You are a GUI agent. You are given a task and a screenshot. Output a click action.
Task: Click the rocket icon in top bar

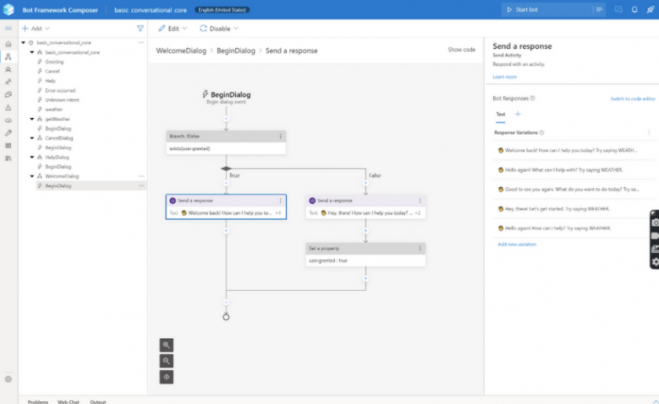650,9
